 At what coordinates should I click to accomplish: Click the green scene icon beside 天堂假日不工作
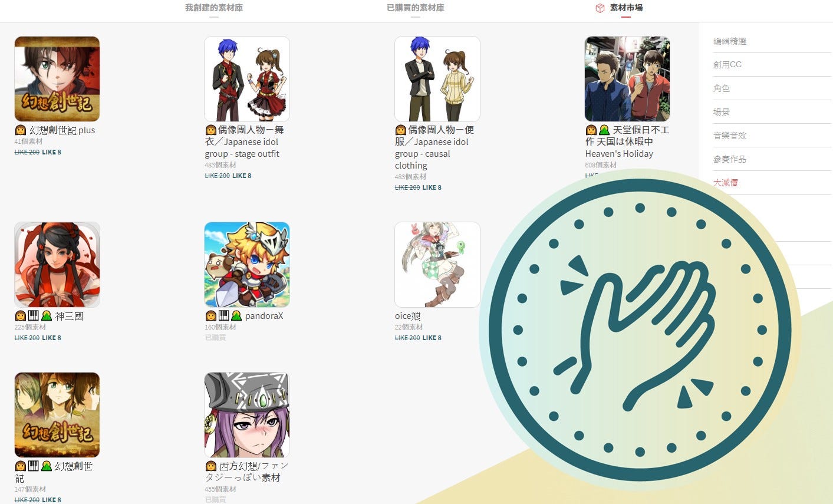604,130
